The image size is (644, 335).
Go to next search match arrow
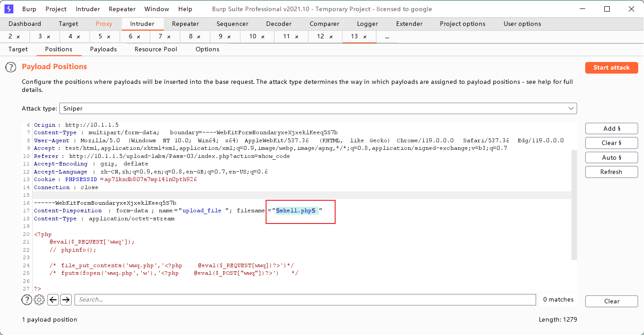pos(66,300)
